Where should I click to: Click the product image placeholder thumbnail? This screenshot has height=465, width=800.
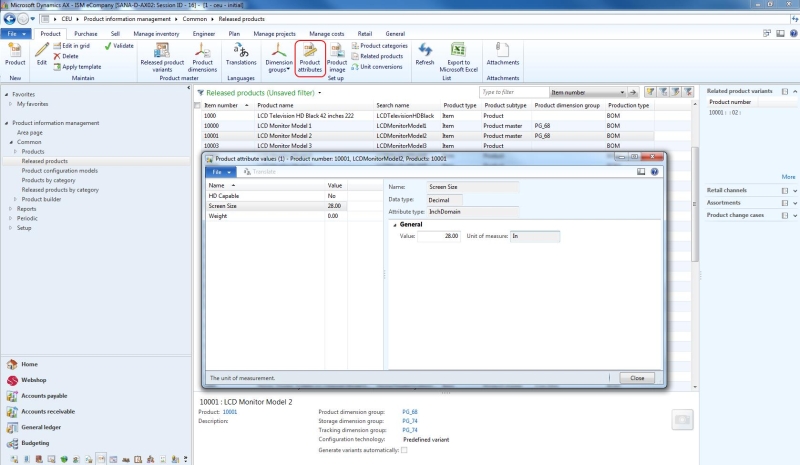pyautogui.click(x=682, y=420)
